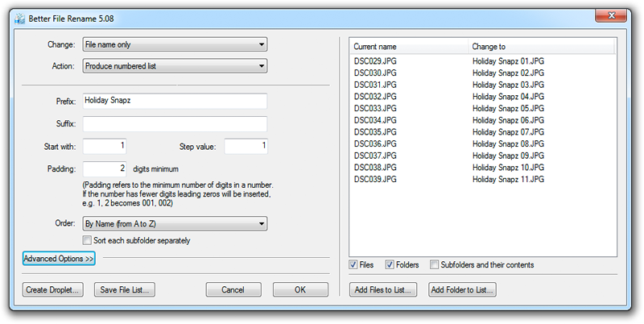644x324 pixels.
Task: Enable Subfolders and their contents
Action: click(x=434, y=265)
